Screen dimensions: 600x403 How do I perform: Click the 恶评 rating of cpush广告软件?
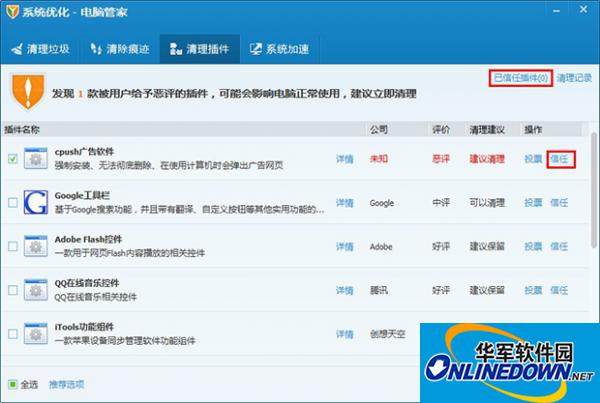(441, 159)
